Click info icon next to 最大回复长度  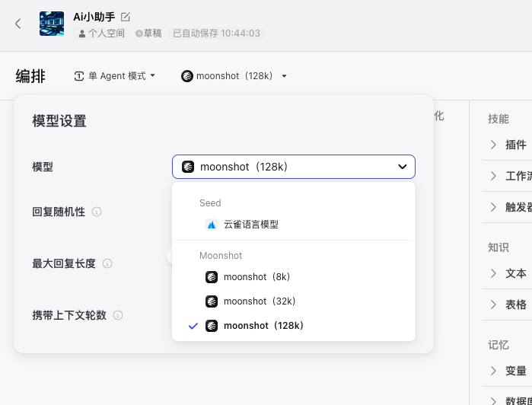pos(107,263)
